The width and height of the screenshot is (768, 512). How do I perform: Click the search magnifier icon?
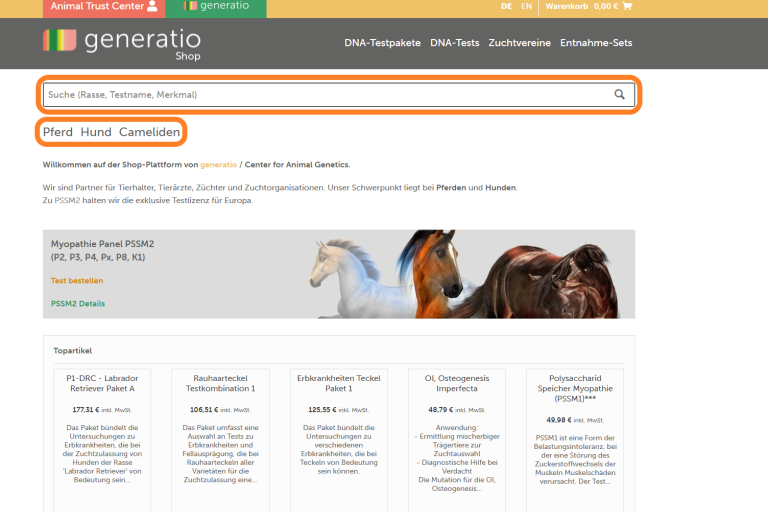point(619,95)
